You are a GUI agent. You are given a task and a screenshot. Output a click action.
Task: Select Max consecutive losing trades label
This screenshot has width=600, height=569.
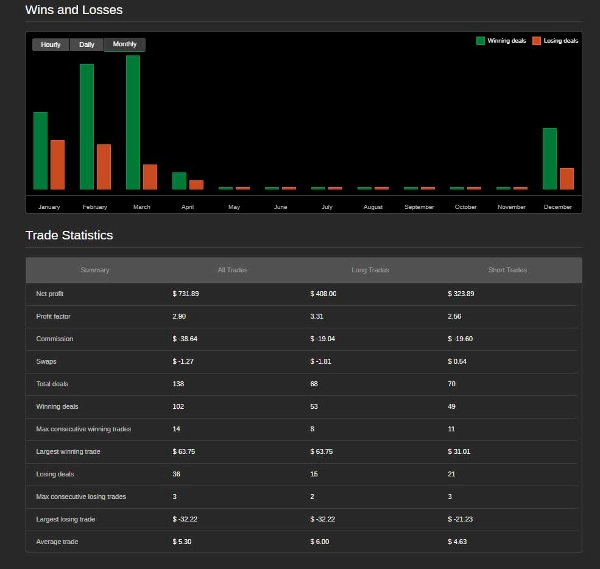coord(81,496)
